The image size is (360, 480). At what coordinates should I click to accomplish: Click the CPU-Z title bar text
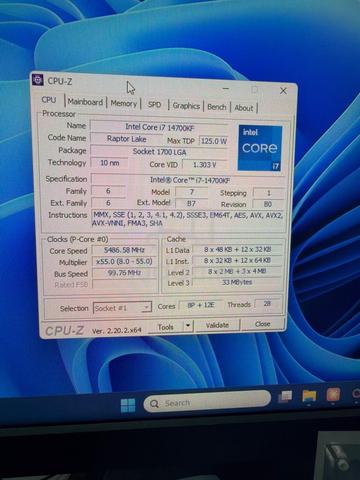pos(60,81)
